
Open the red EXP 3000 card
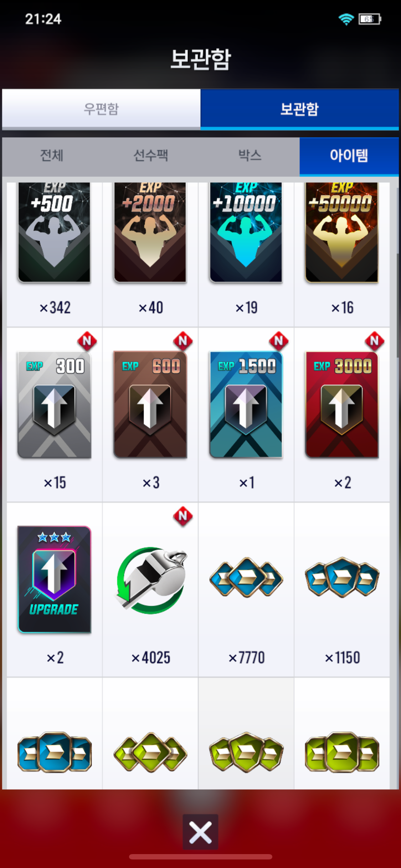point(342,404)
